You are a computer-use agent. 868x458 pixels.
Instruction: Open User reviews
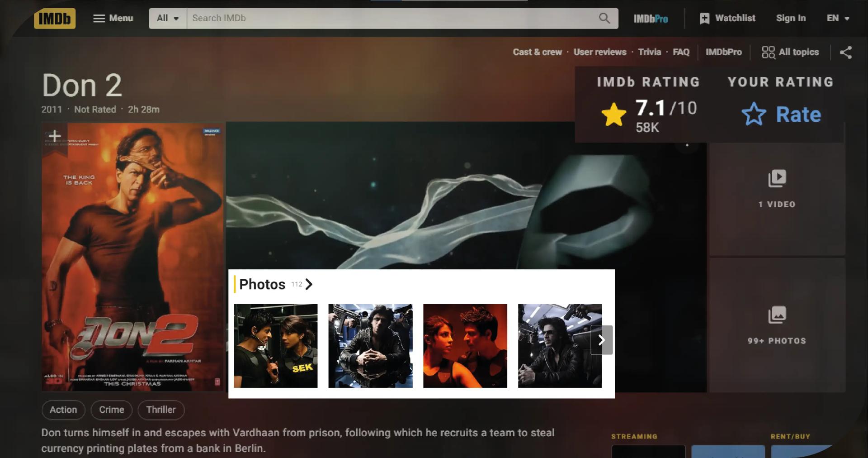click(599, 52)
